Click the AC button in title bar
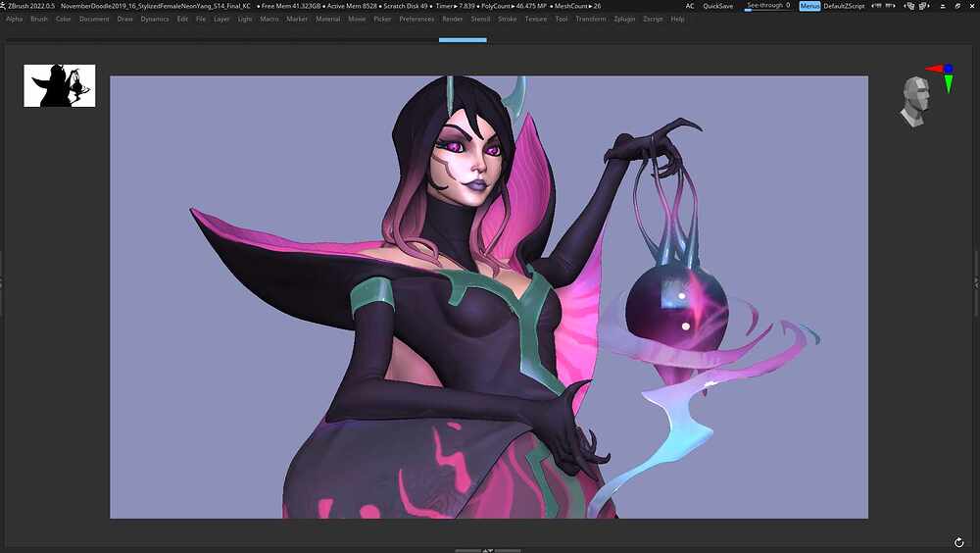The image size is (980, 553). tap(689, 6)
